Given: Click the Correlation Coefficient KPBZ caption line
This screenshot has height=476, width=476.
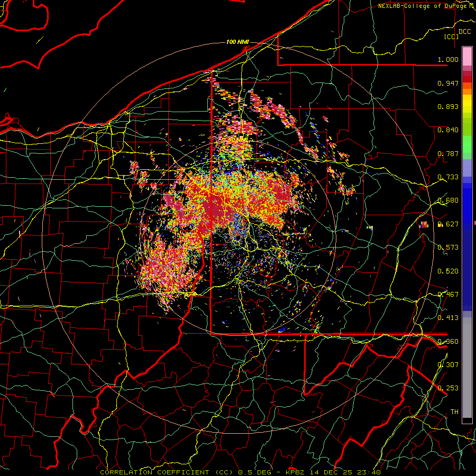Looking at the screenshot, I should (240, 472).
